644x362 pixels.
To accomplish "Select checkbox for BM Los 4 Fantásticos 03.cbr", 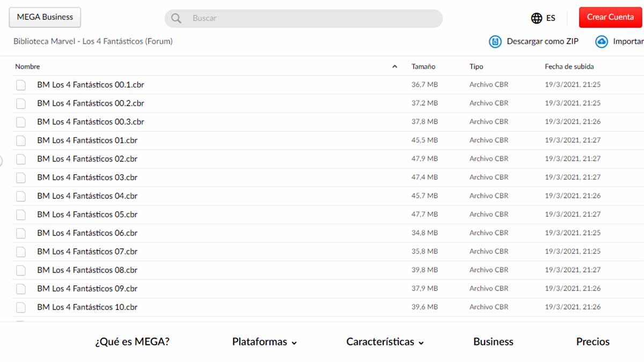I will tap(21, 178).
